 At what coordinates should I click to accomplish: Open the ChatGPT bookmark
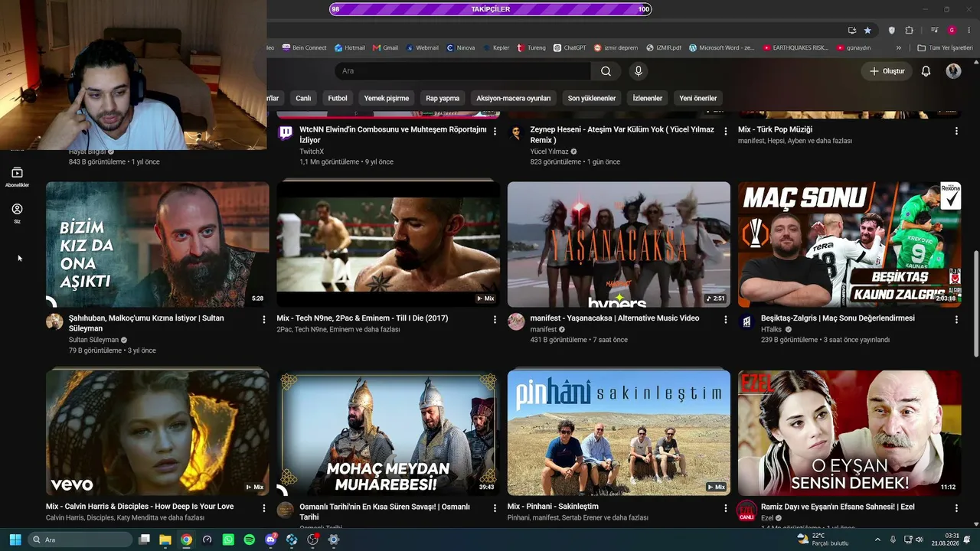click(x=570, y=47)
